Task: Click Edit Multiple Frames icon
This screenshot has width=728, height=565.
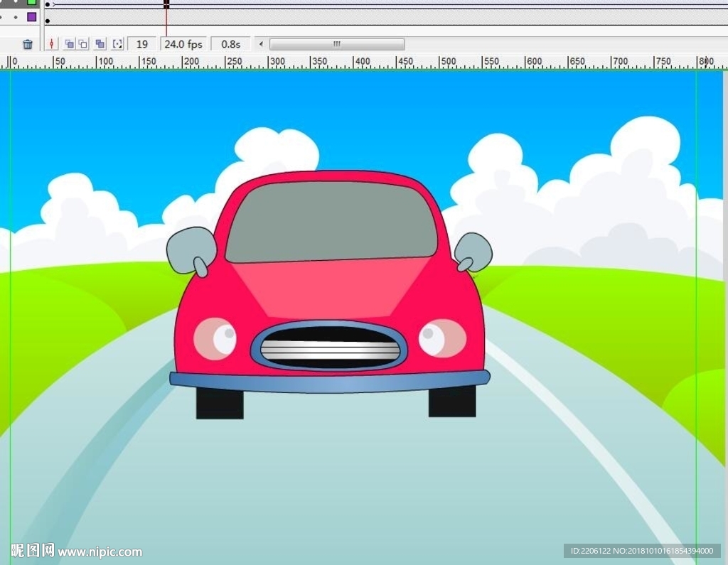Action: point(100,44)
